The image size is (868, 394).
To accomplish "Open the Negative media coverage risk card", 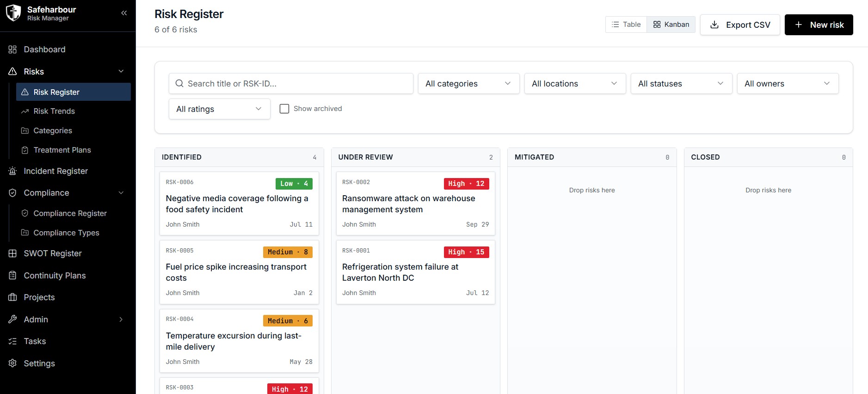I will 239,203.
